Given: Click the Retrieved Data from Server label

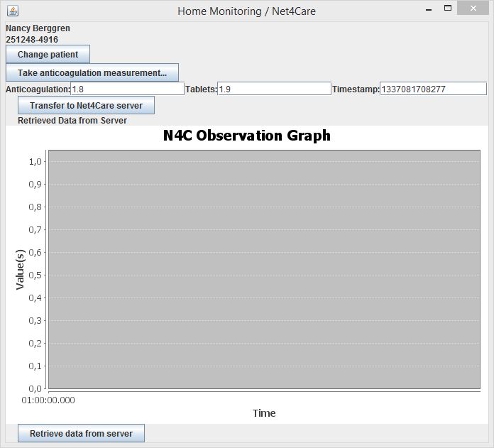Looking at the screenshot, I should (72, 121).
